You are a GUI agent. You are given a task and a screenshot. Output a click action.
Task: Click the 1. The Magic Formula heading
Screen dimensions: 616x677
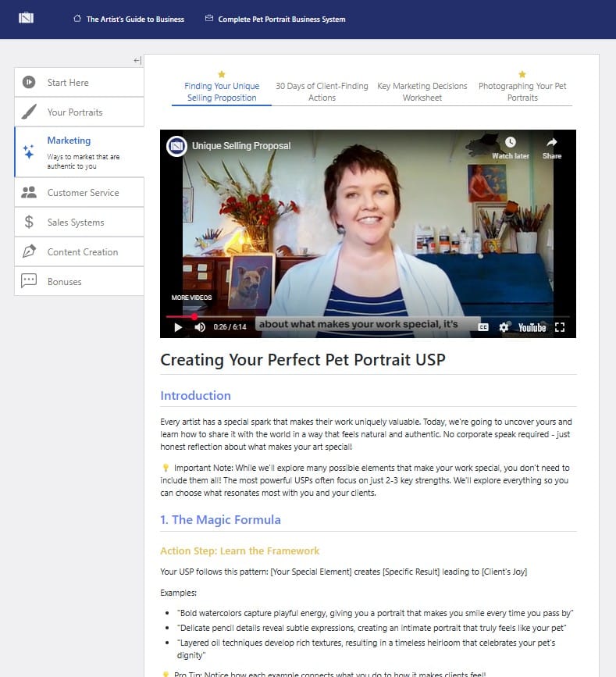[221, 519]
